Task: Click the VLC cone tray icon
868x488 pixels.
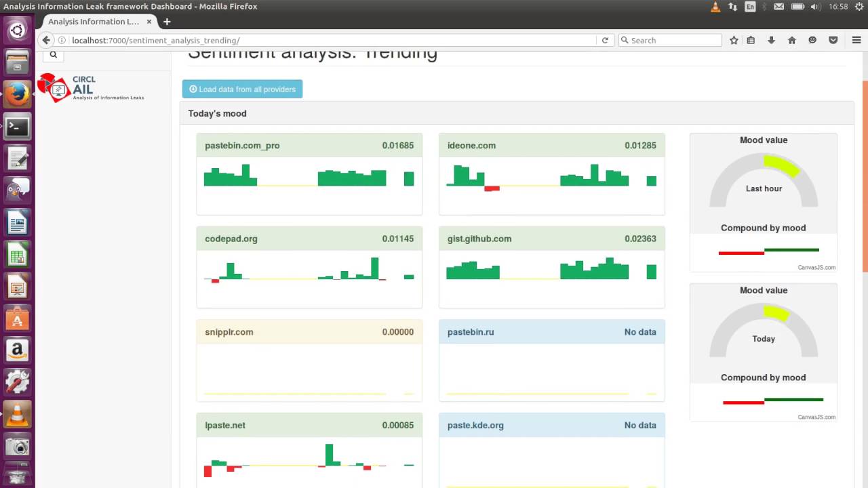Action: tap(715, 7)
